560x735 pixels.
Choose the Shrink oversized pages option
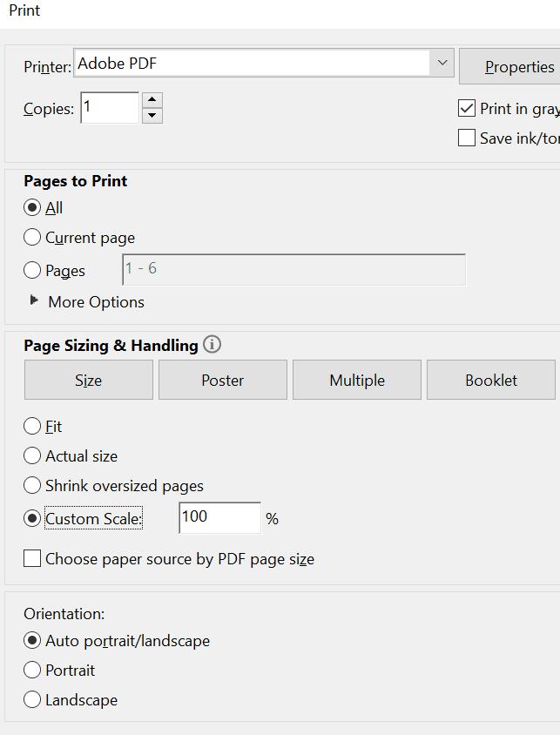click(32, 485)
